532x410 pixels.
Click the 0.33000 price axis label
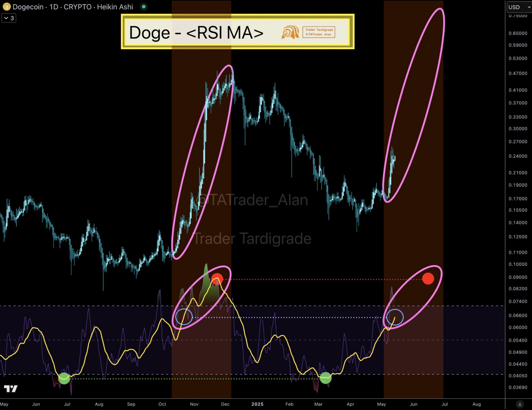[518, 117]
